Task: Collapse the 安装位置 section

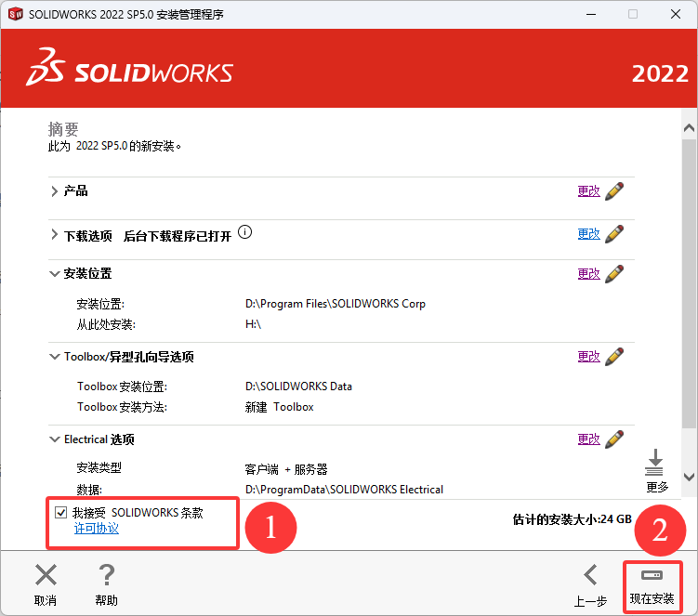Action: click(x=54, y=274)
